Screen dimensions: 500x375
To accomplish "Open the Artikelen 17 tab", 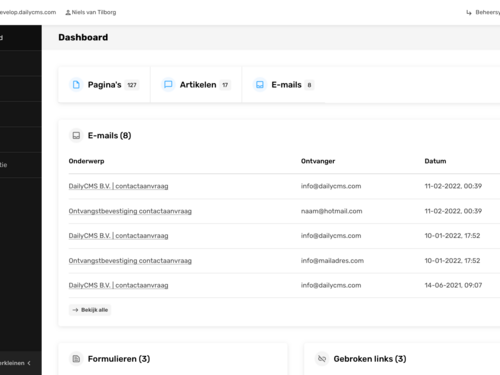I will pos(196,85).
